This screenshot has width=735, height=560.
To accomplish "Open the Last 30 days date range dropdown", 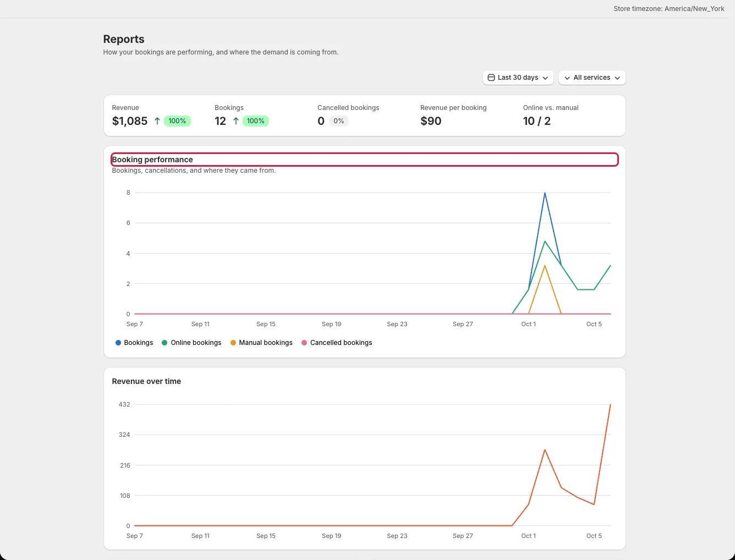I will 518,78.
